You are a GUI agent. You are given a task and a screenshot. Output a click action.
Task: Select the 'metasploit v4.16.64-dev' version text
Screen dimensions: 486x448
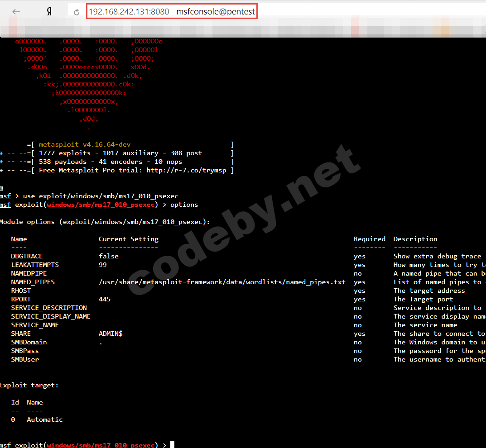85,145
